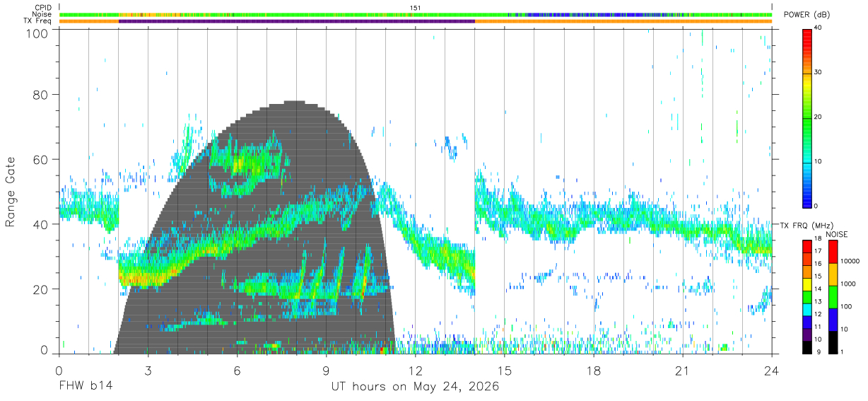The height and width of the screenshot is (401, 868).
Task: Click the CPID value 151
Action: (x=416, y=7)
